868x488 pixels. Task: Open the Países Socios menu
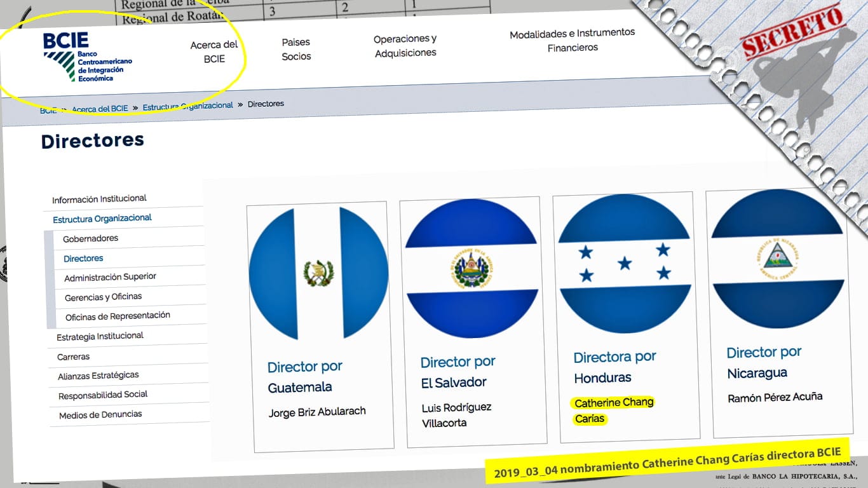coord(296,49)
